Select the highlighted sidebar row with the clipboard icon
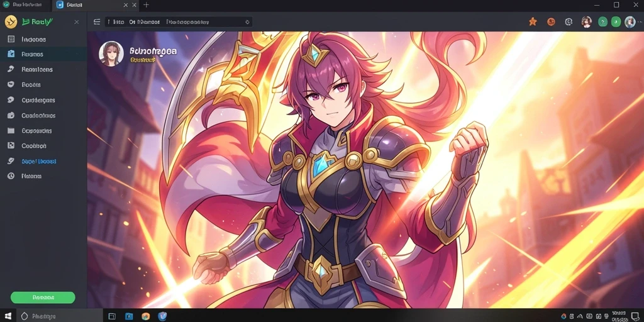644x322 pixels. [43, 54]
